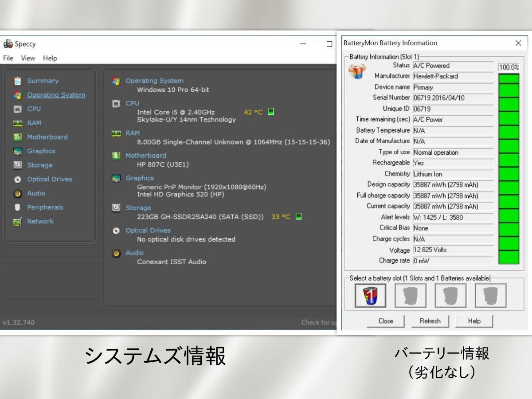Click the Graphics monitor icon in sidebar
Viewport: 532px width, 399px height.
(18, 151)
